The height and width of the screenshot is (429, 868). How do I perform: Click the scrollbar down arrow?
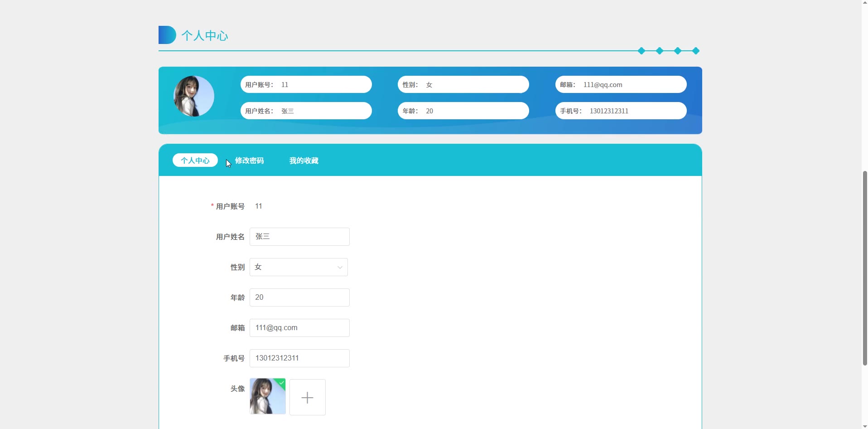[x=864, y=426]
